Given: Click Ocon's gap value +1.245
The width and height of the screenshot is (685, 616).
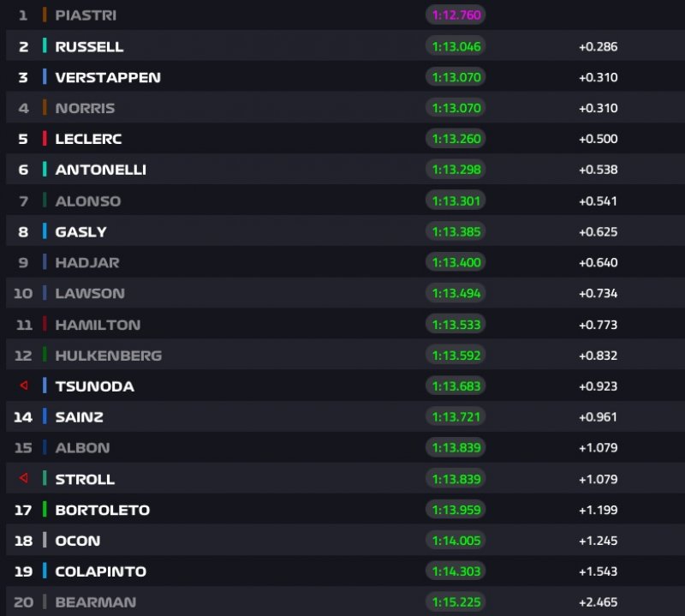Looking at the screenshot, I should pyautogui.click(x=598, y=540).
